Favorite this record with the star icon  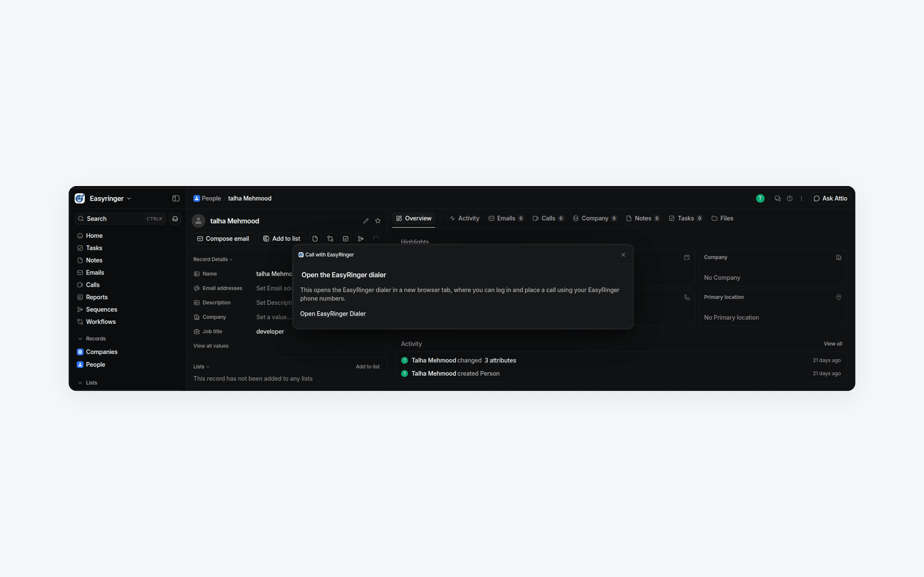378,221
